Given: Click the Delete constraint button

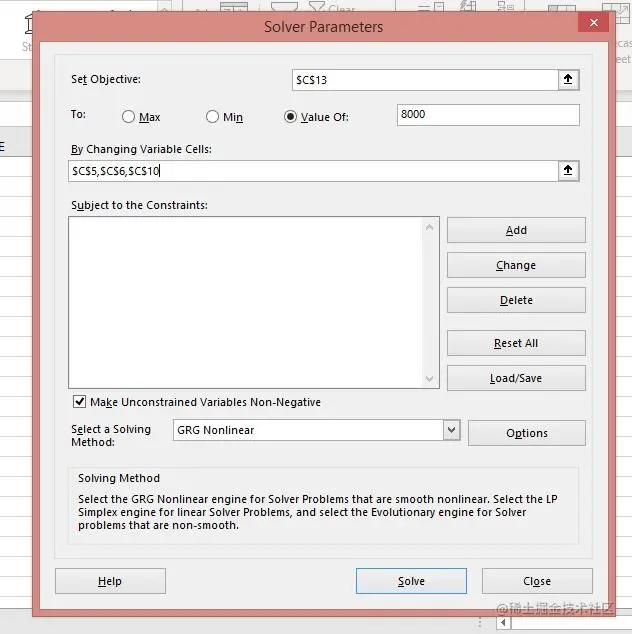Looking at the screenshot, I should click(x=516, y=300).
